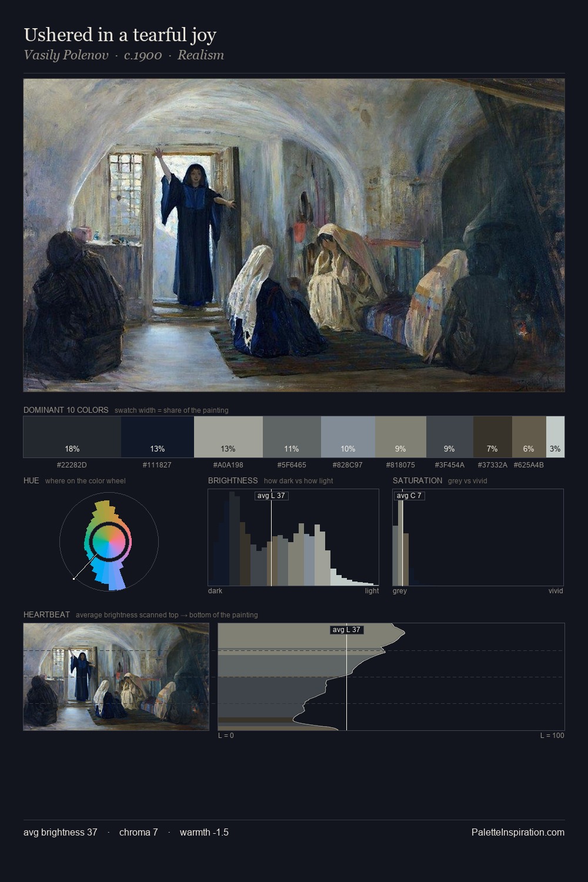Click the hex label '#3F454A'
The image size is (588, 882).
tap(449, 465)
